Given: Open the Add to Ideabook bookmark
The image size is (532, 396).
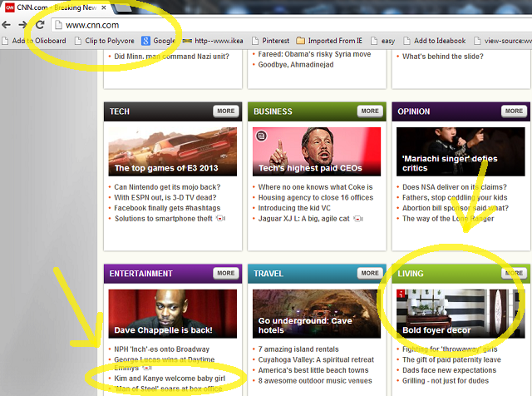Looking at the screenshot, I should point(434,41).
